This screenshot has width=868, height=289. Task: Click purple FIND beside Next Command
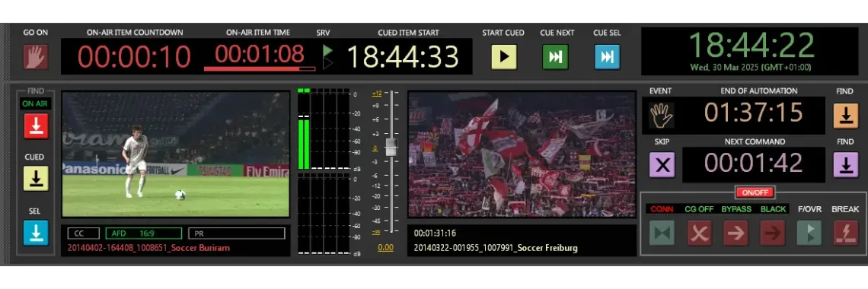(845, 165)
